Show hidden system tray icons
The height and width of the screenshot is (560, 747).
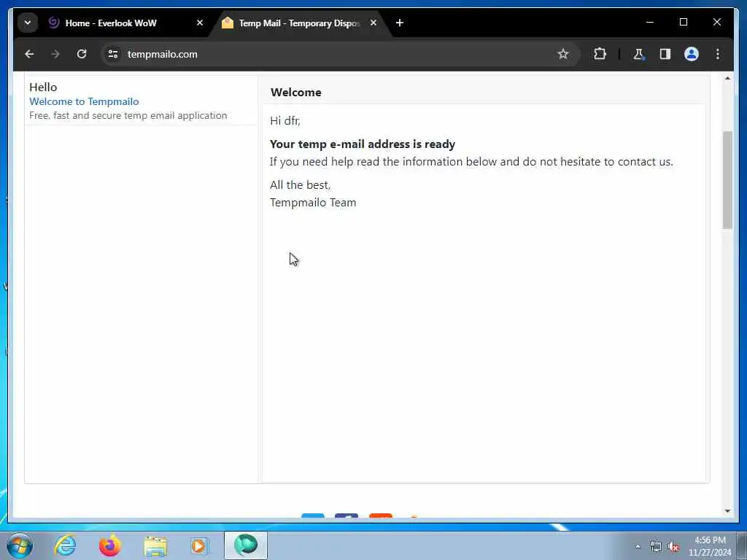tap(638, 547)
